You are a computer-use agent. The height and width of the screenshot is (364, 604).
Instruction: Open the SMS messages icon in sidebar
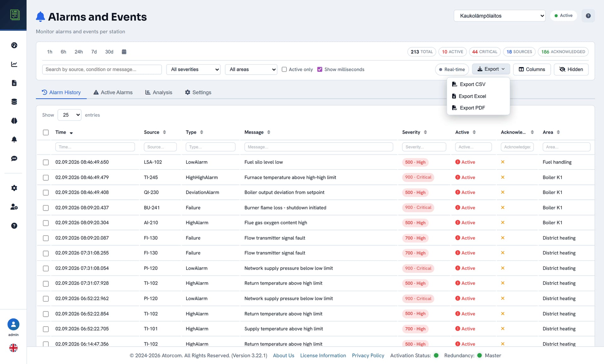click(14, 159)
